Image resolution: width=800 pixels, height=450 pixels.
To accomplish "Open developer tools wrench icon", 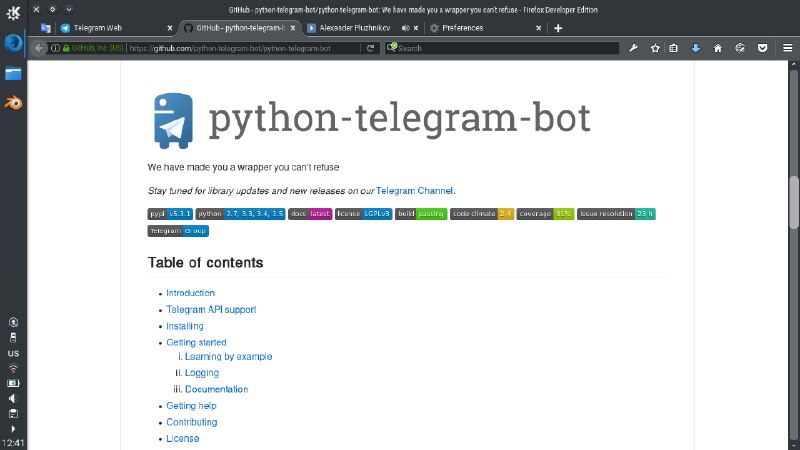I will tap(633, 48).
